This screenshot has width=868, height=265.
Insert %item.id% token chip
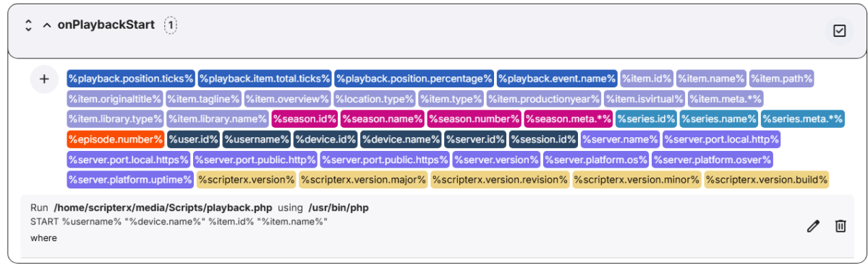tap(647, 78)
